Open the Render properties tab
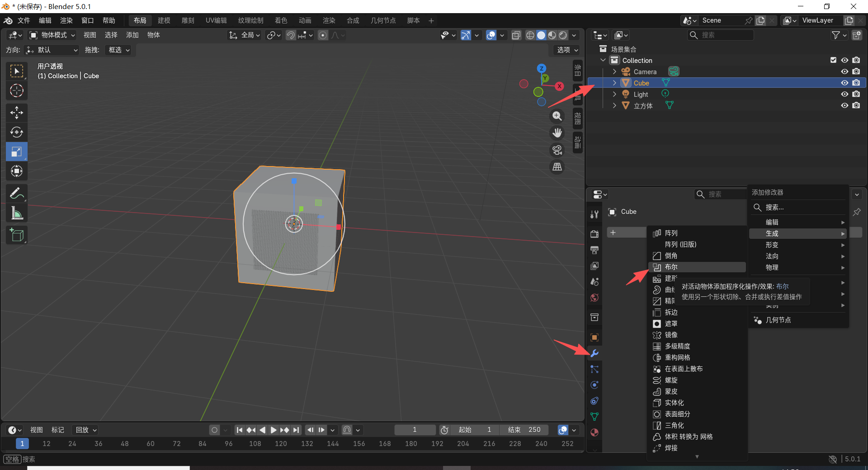868x470 pixels. [x=594, y=234]
